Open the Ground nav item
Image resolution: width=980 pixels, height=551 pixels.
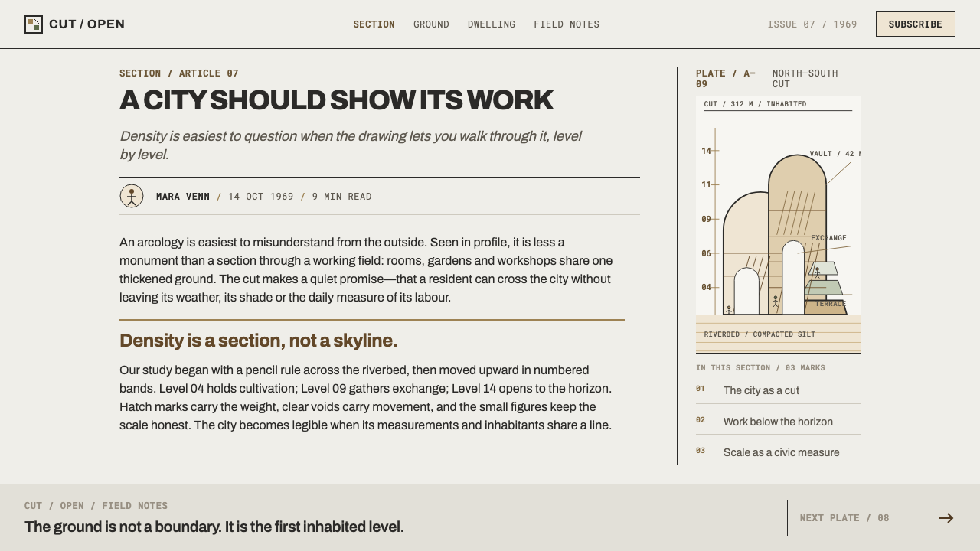[x=431, y=24]
